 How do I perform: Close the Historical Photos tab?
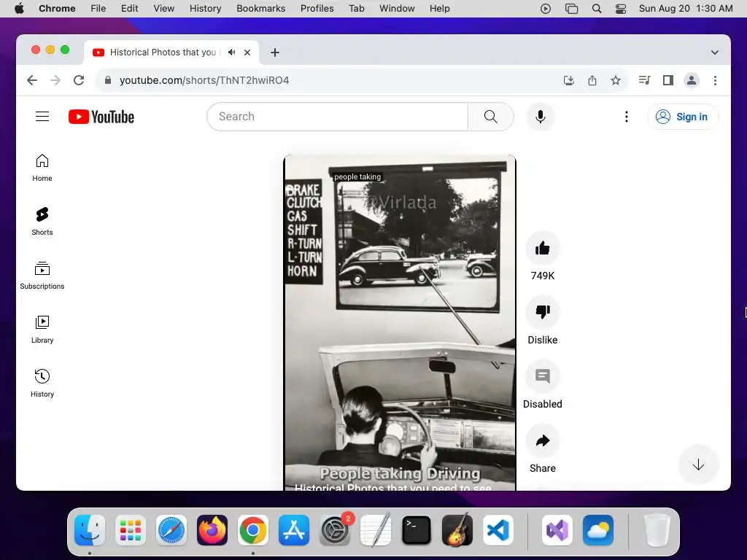(247, 52)
